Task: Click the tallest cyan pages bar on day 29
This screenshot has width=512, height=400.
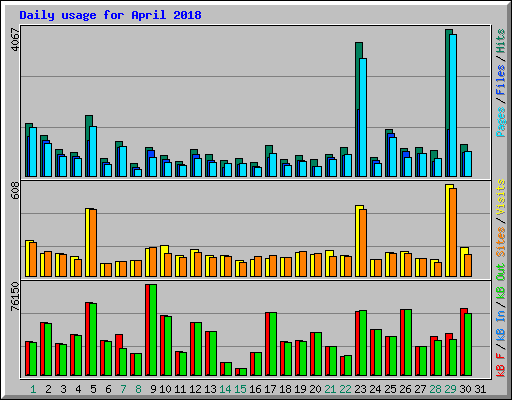Action: [453, 105]
